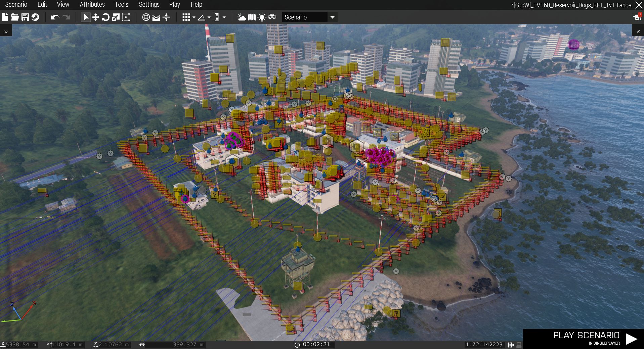Click the puzzle-piece mods icon in status bar
This screenshot has height=349, width=644.
(x=511, y=345)
